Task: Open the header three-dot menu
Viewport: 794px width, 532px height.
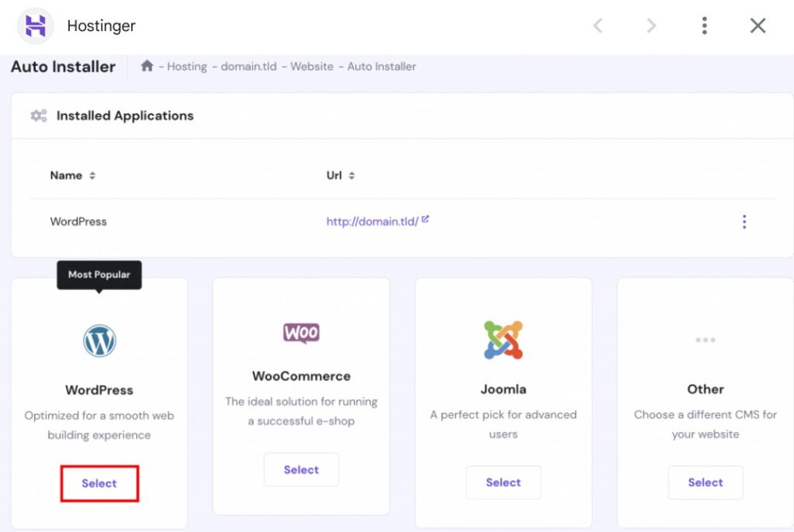Action: tap(704, 26)
